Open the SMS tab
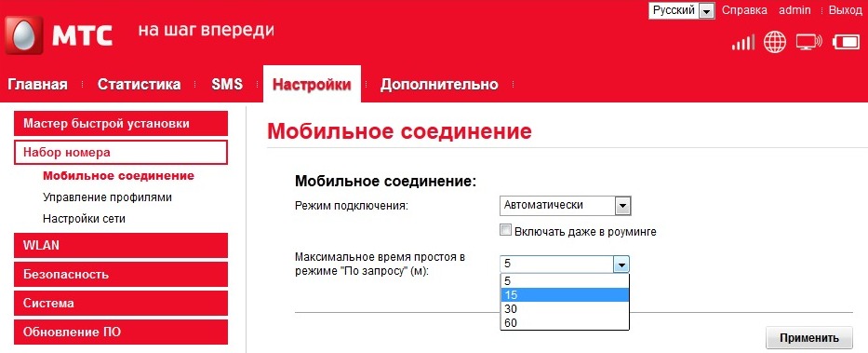The height and width of the screenshot is (353, 868). point(227,84)
